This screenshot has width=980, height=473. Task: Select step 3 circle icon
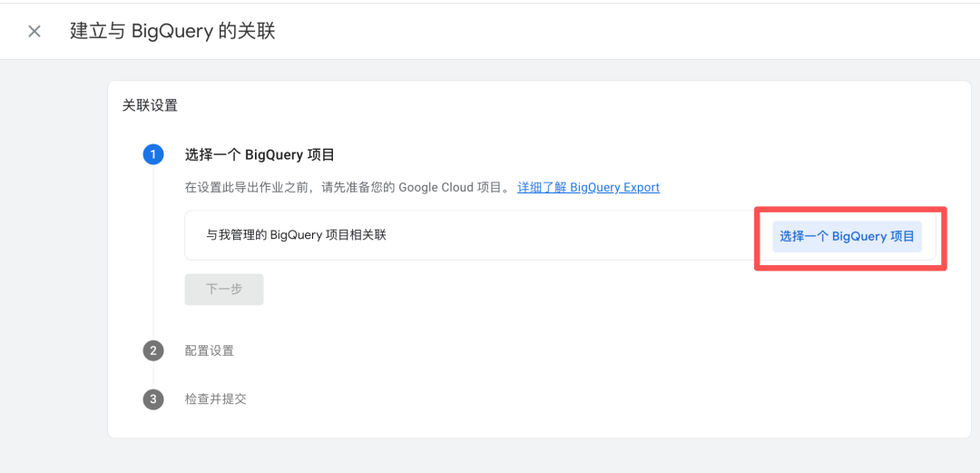tap(153, 399)
